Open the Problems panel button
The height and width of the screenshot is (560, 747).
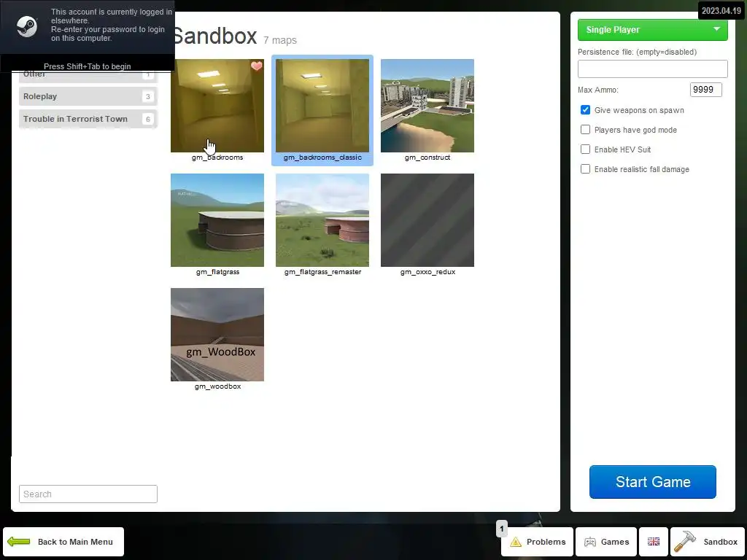point(537,542)
